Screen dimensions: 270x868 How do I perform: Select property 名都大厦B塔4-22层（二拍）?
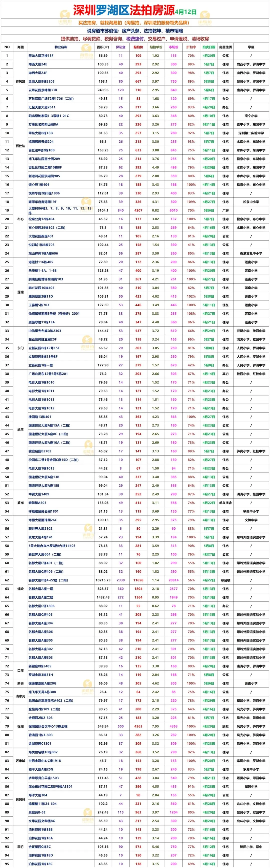pyautogui.click(x=48, y=580)
